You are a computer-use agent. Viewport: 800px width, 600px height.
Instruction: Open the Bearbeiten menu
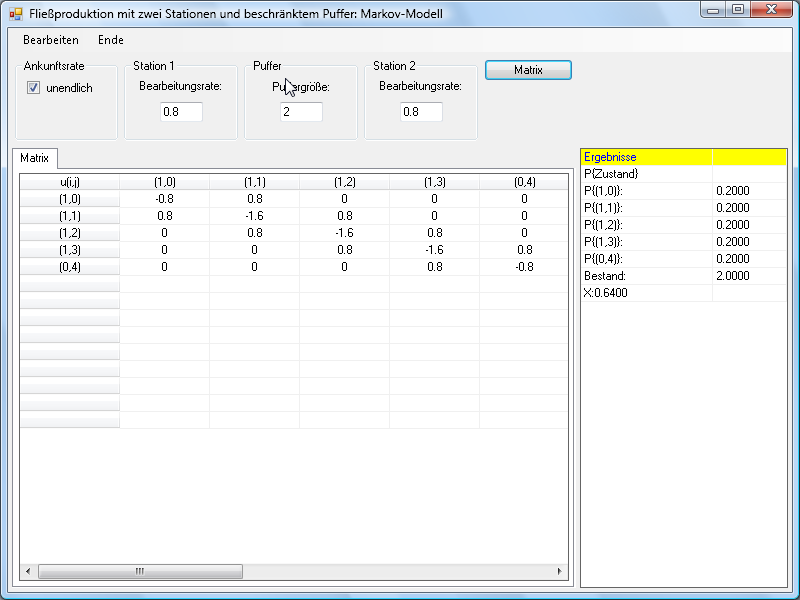(50, 40)
